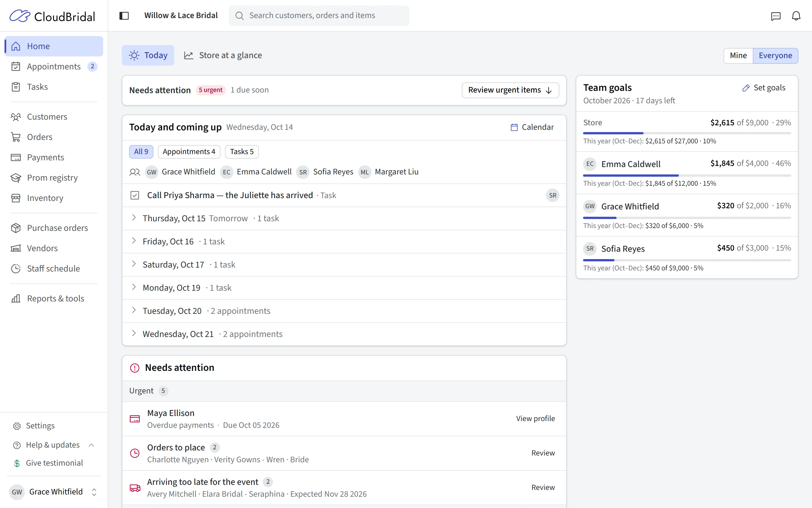Click the Reports & tools chart icon
The width and height of the screenshot is (812, 508).
(16, 298)
